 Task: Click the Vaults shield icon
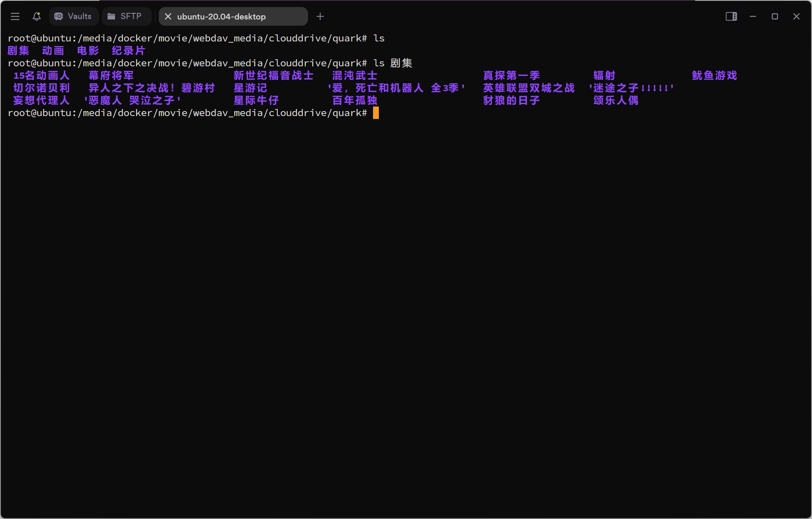click(58, 17)
